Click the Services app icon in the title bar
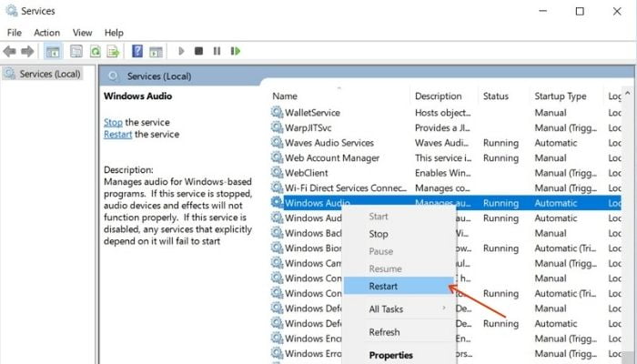The width and height of the screenshot is (637, 364). 11,10
